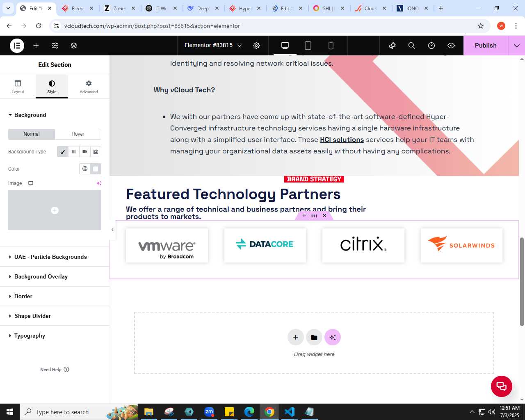The image size is (525, 420).
Task: Open the Structure layers icon
Action: point(74,46)
